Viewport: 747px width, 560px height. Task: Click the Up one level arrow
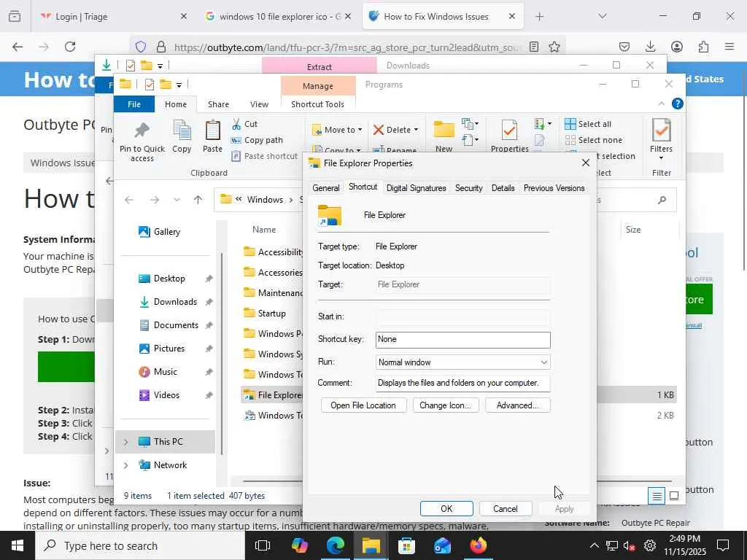(198, 200)
